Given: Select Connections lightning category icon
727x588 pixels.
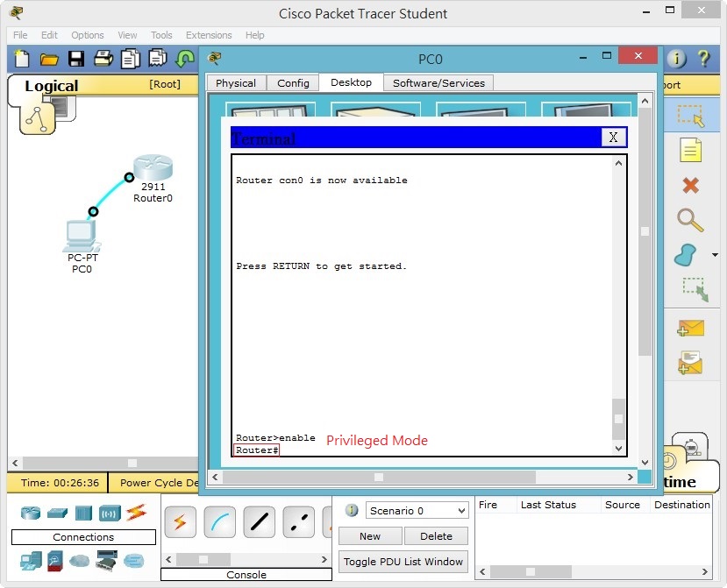Looking at the screenshot, I should tap(136, 512).
